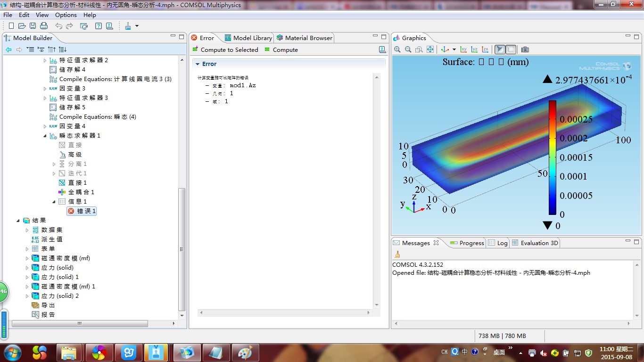Image resolution: width=644 pixels, height=362 pixels.
Task: Save the current model
Action: click(33, 26)
